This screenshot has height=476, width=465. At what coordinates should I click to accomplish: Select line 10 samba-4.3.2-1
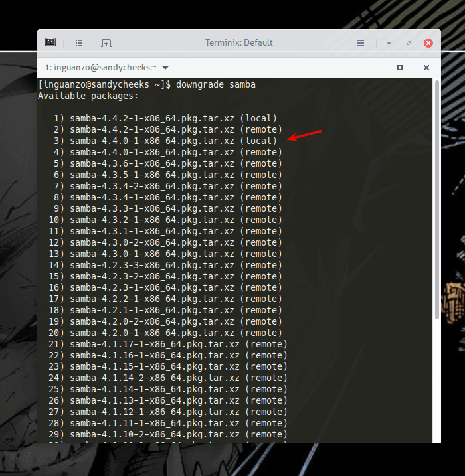coord(165,220)
